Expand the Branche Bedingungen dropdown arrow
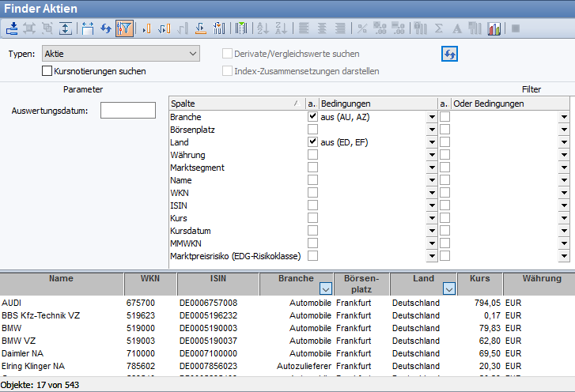575x392 pixels. [x=431, y=117]
